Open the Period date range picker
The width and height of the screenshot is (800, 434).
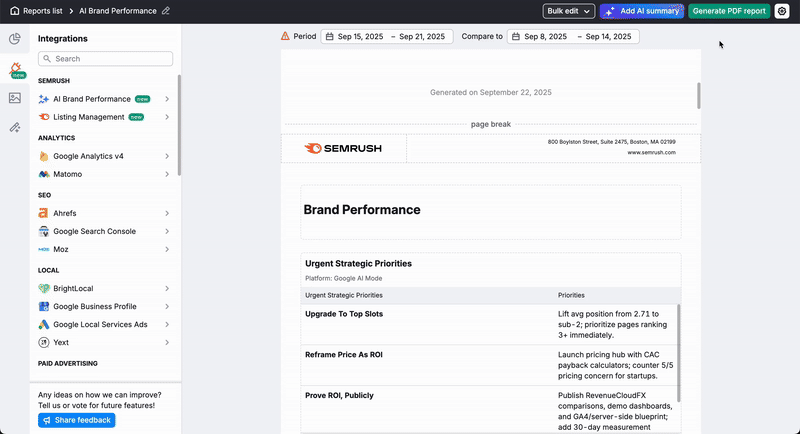384,36
